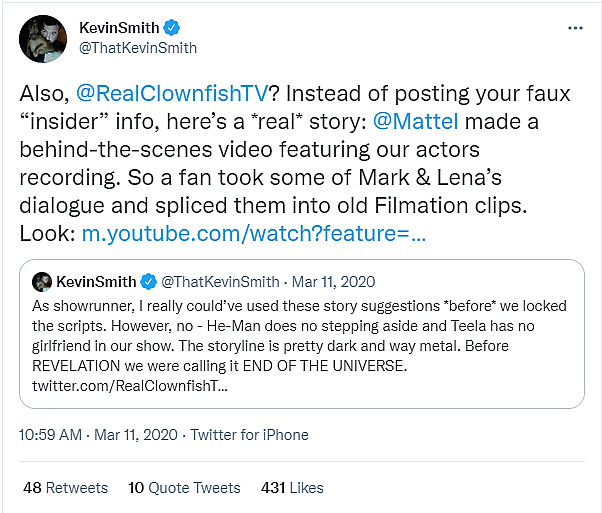Follow the m.youtube.com video link

point(254,235)
